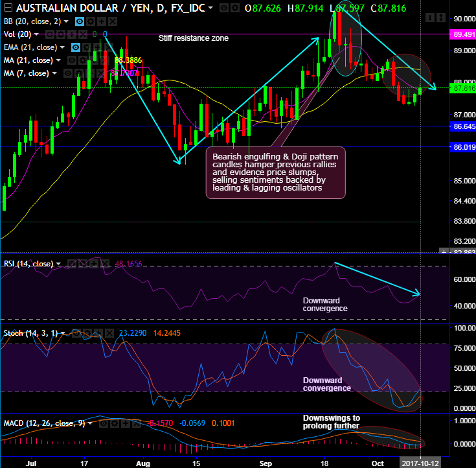Toggle Stoch (14, 3, 1) visibility eye
This screenshot has height=468, width=476.
point(76,333)
